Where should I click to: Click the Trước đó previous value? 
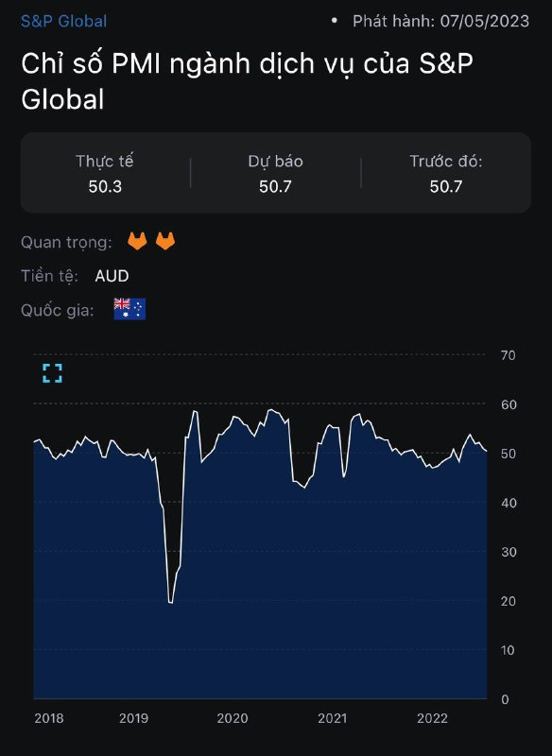(446, 186)
